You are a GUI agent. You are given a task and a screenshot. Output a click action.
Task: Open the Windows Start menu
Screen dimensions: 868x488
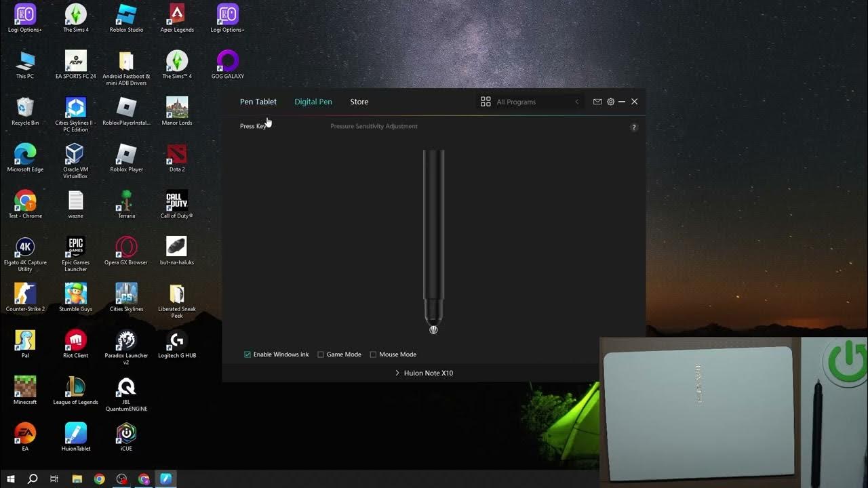(x=10, y=479)
